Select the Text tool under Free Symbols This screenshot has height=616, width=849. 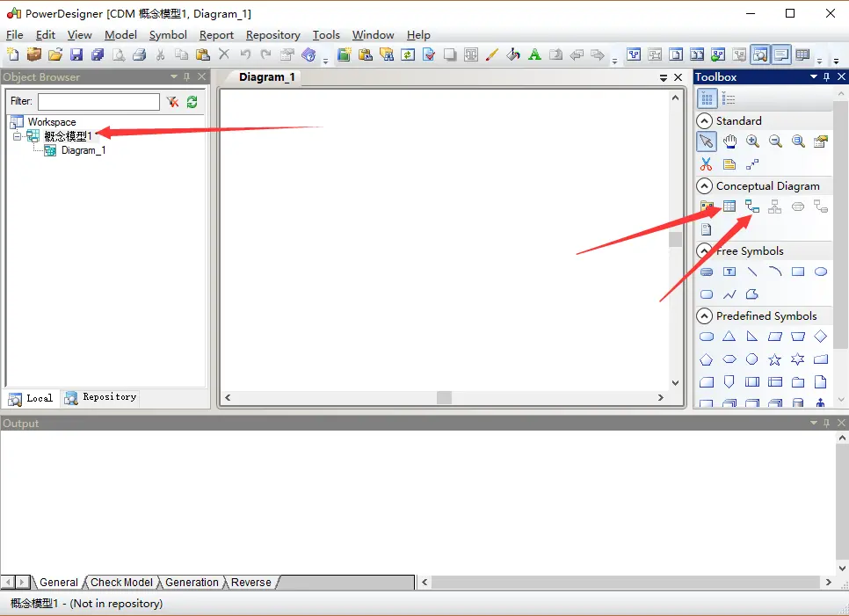(x=729, y=272)
